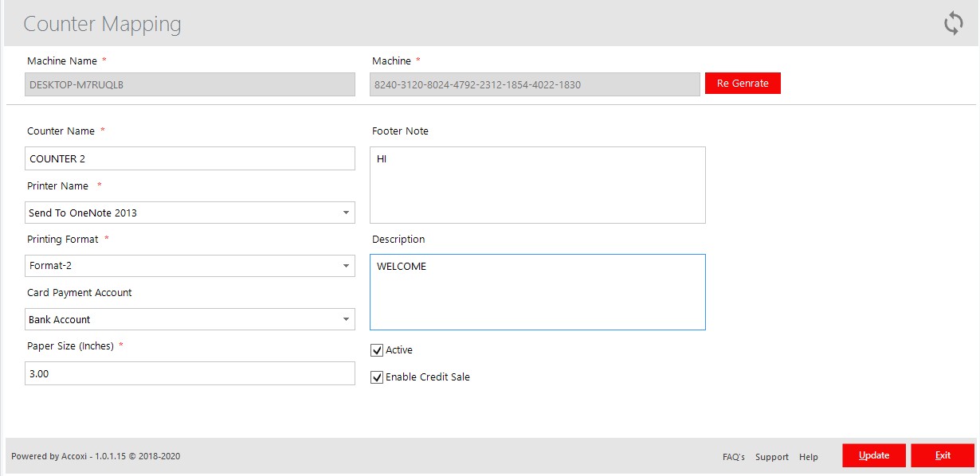980x476 pixels.
Task: Select the Counter Name input field
Action: (190, 158)
